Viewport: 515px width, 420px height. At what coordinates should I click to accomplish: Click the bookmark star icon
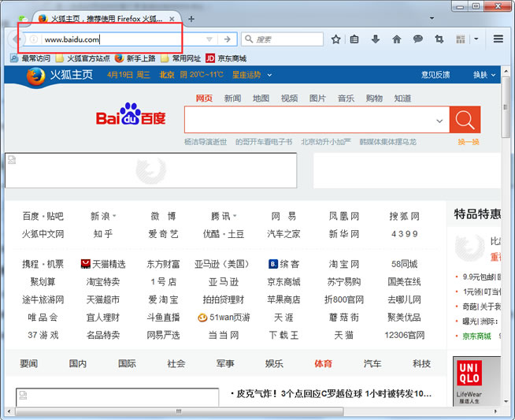[x=335, y=39]
